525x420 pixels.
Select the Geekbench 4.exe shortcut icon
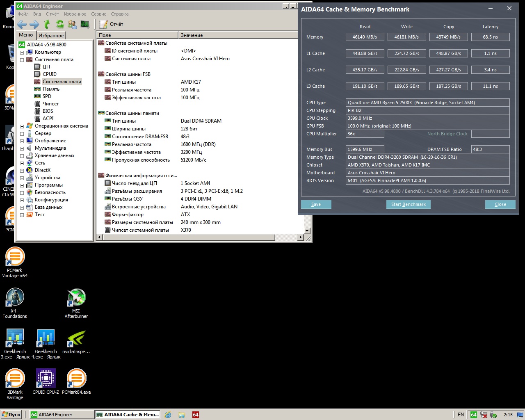point(46,344)
